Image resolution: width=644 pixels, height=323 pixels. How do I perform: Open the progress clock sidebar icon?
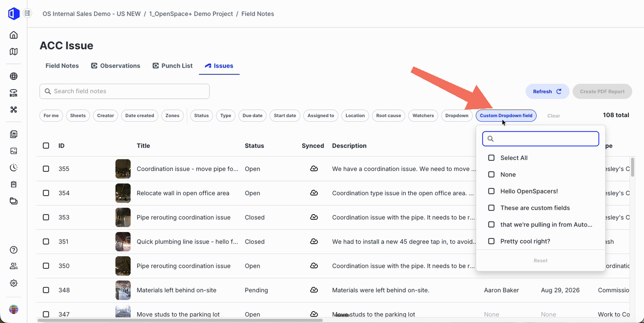(14, 168)
